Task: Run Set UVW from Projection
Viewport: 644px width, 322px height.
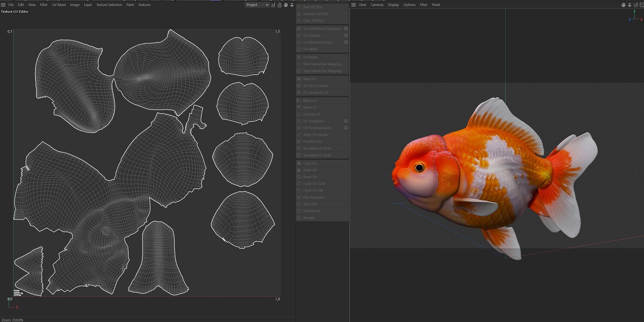Action: (319, 29)
